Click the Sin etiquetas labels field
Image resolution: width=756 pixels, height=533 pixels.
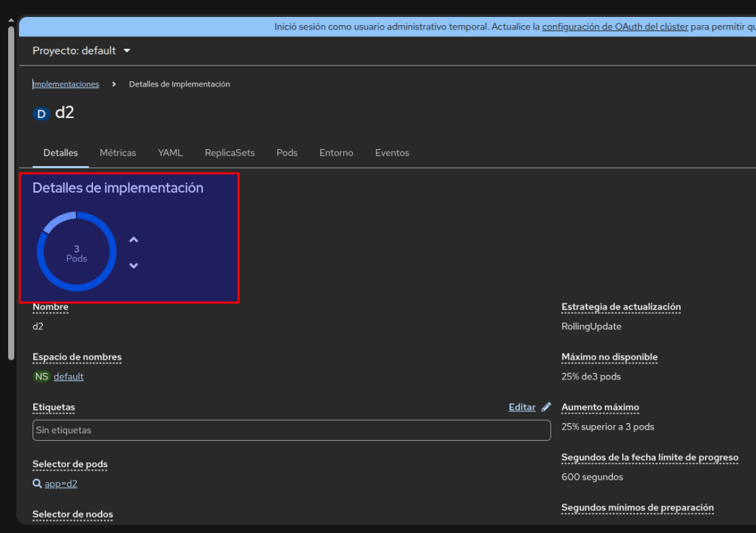coord(292,430)
